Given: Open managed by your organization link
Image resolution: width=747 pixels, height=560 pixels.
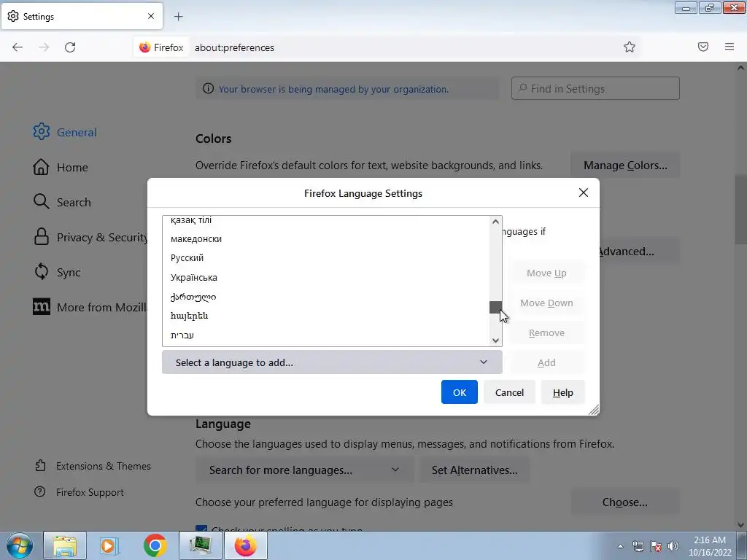Looking at the screenshot, I should coord(333,89).
